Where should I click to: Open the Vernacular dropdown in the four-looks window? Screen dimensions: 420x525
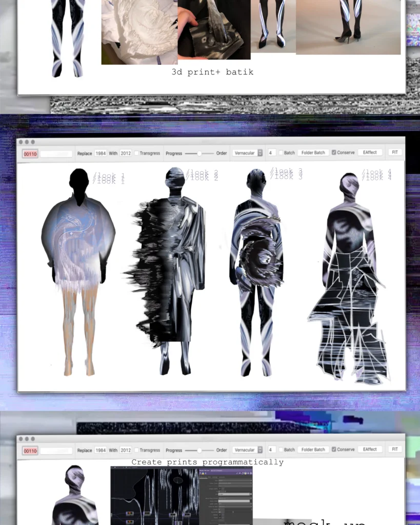click(247, 153)
